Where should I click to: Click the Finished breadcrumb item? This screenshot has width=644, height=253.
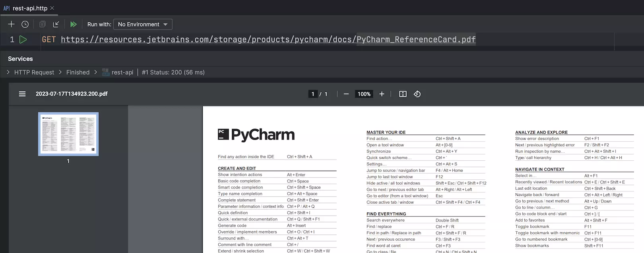(x=78, y=72)
